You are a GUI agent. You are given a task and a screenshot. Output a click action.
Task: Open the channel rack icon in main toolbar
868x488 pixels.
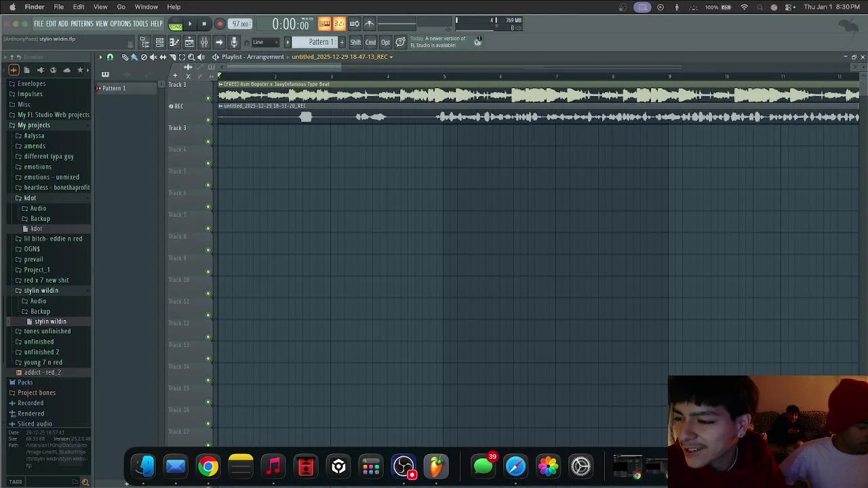click(159, 42)
